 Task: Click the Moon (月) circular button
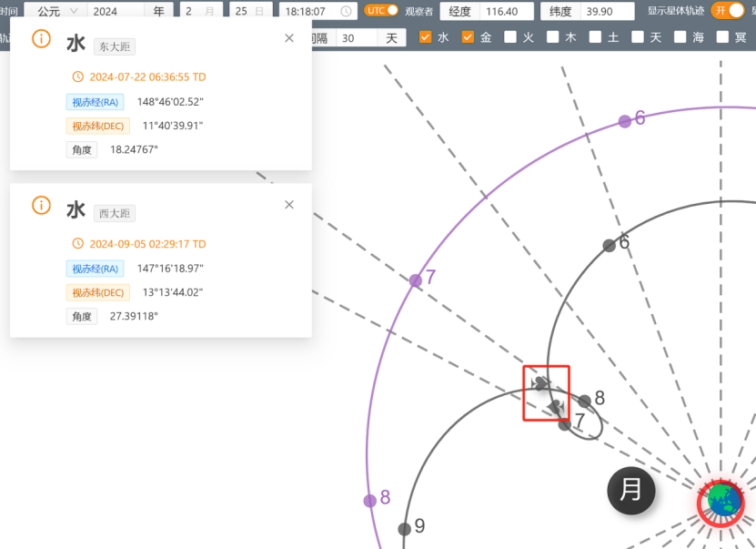tap(631, 490)
